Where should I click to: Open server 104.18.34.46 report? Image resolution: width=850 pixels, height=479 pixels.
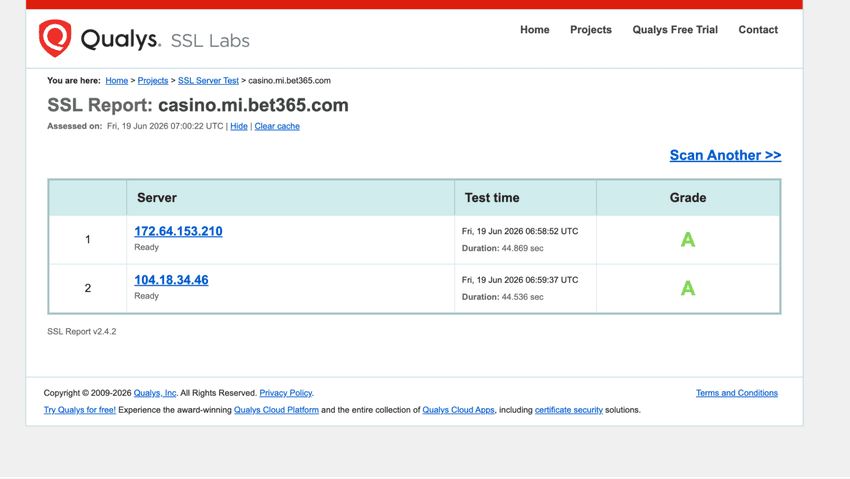[x=171, y=280]
